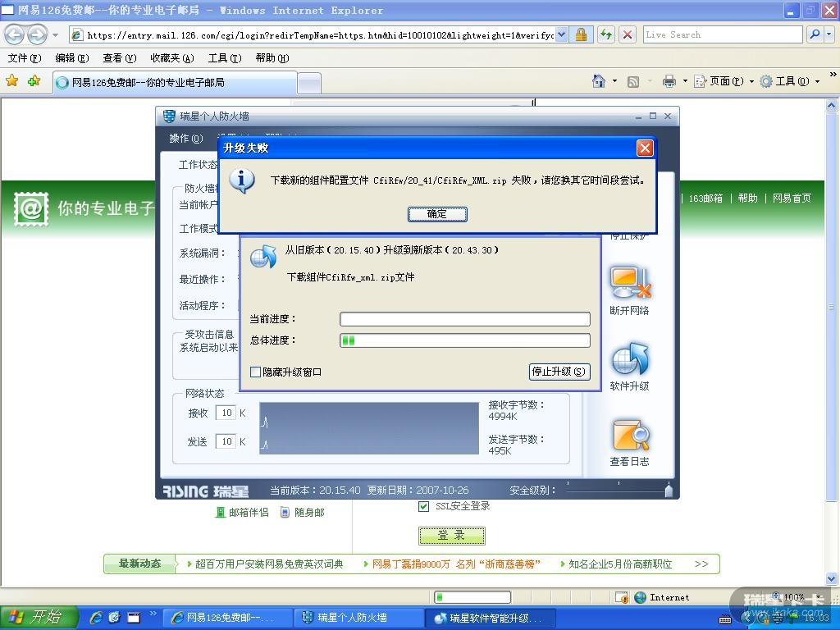This screenshot has width=840, height=630.
Task: Click the 停止升级(S) button
Action: point(559,372)
